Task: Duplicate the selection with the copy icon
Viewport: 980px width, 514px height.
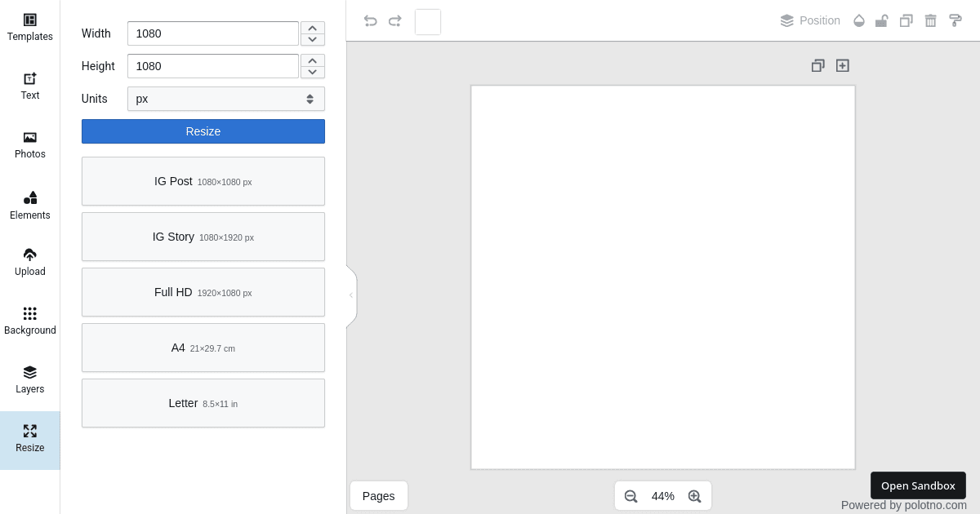Action: point(906,20)
